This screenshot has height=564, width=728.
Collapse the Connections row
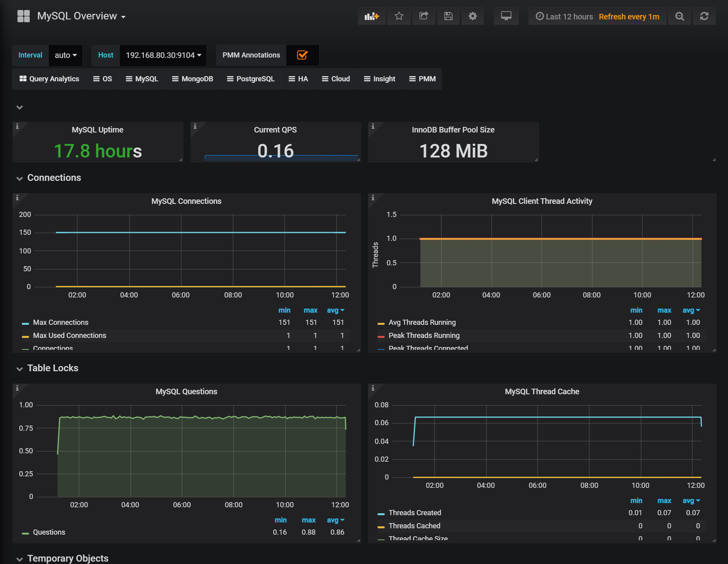(54, 178)
